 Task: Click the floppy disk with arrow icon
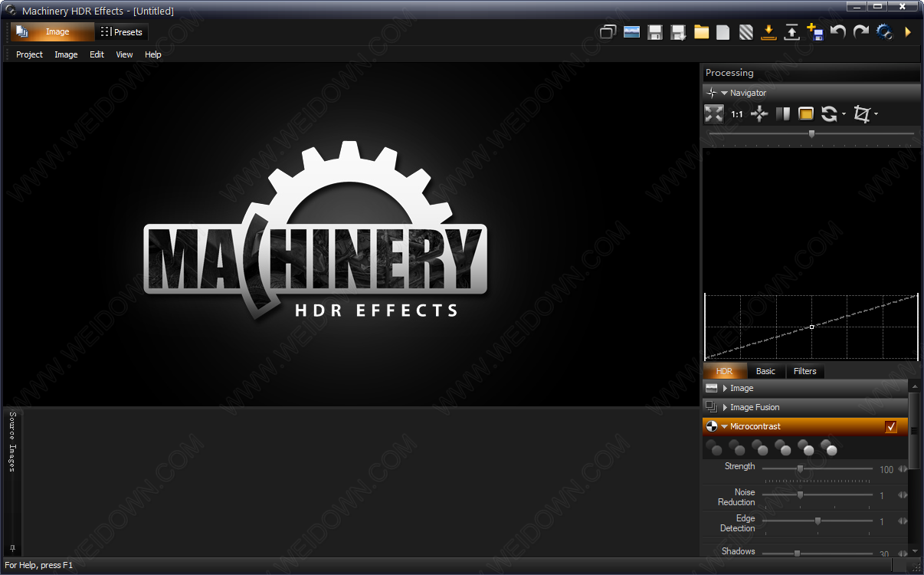[678, 32]
